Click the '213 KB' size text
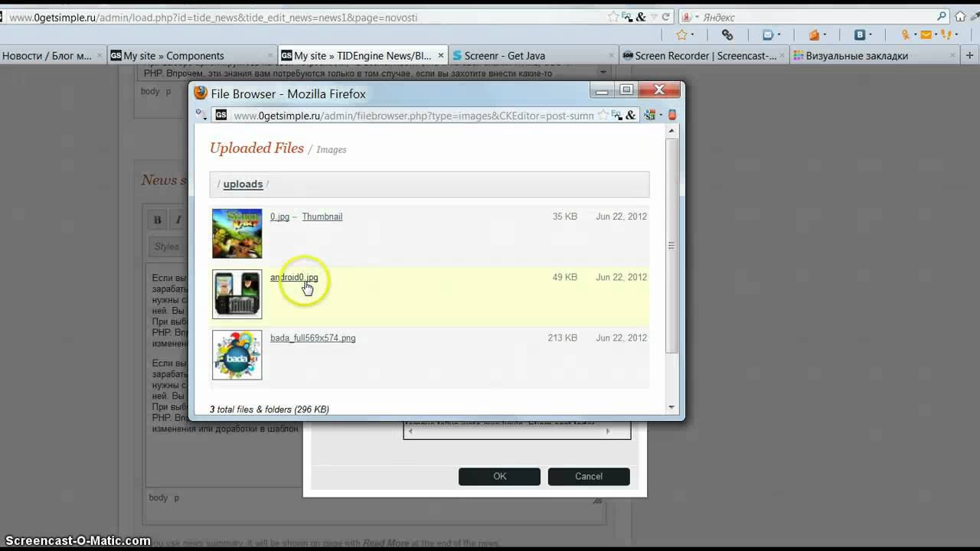The image size is (980, 551). [563, 337]
